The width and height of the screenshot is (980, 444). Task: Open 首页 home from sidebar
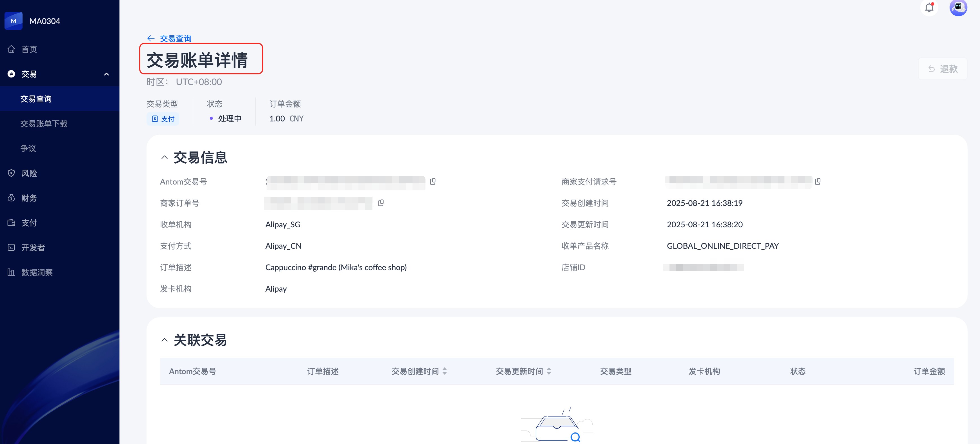(x=29, y=49)
